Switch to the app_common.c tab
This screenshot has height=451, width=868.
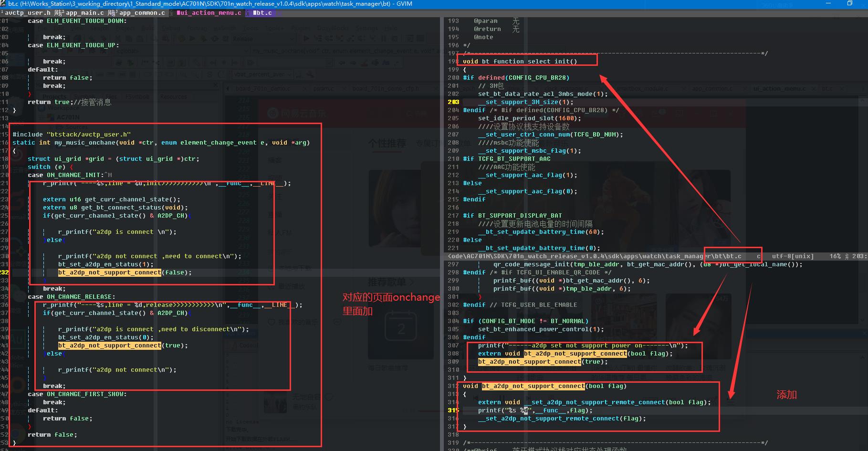point(142,13)
